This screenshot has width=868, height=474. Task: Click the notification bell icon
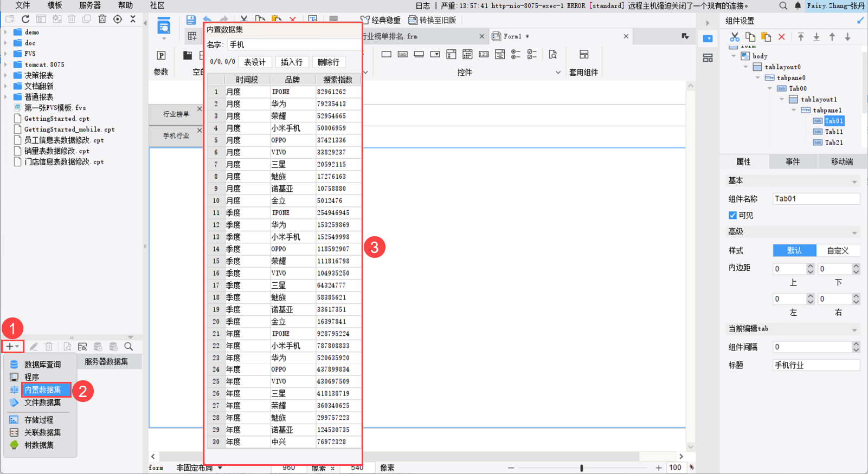pos(798,5)
